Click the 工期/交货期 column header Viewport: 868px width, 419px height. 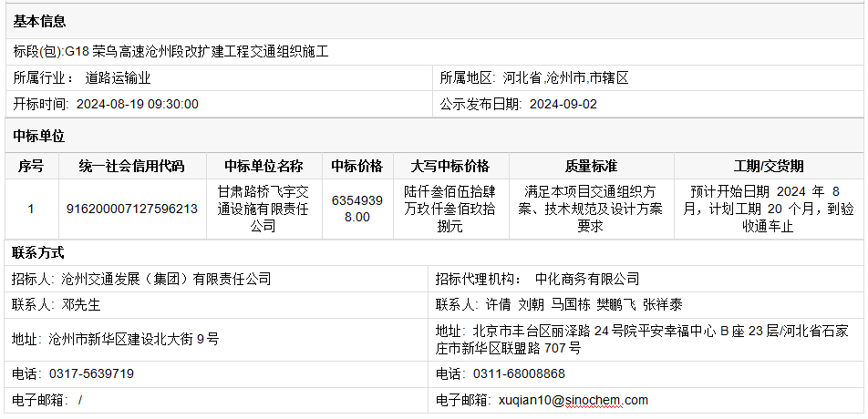769,166
